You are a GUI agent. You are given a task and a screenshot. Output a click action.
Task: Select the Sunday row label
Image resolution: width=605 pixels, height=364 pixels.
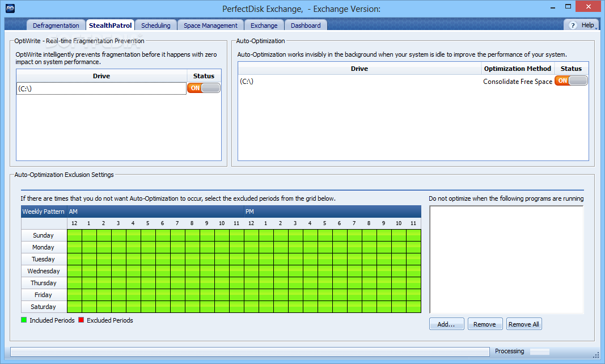click(x=44, y=235)
